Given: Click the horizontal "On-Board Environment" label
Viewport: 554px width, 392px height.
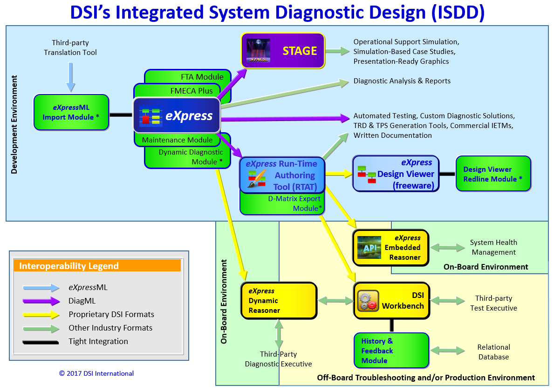Looking at the screenshot, I should tap(486, 267).
